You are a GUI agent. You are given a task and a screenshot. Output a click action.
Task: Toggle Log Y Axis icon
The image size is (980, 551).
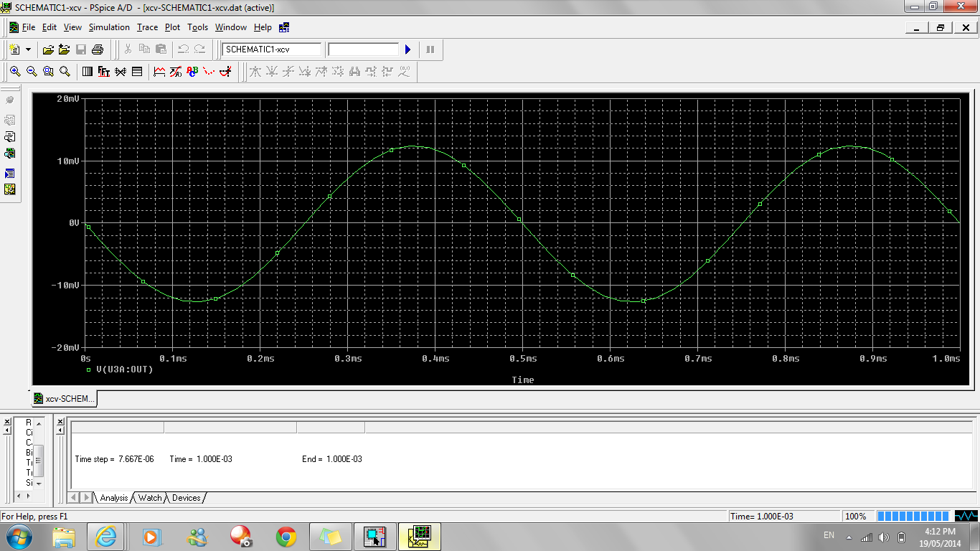click(137, 72)
